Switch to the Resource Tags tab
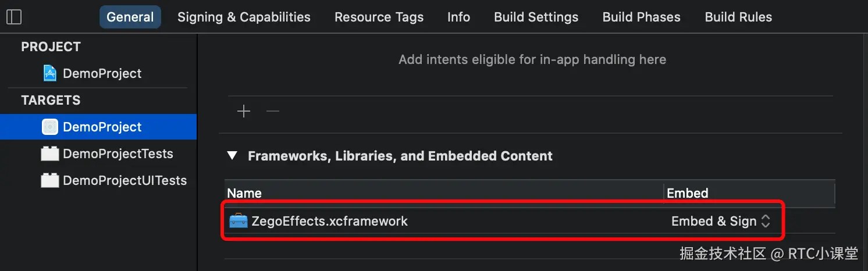 [379, 17]
